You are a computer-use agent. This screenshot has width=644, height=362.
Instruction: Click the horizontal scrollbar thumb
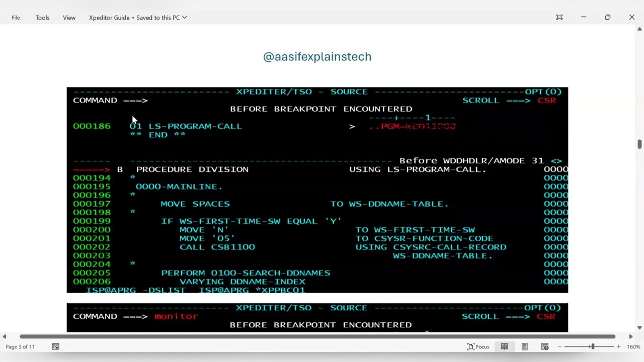pos(317,336)
